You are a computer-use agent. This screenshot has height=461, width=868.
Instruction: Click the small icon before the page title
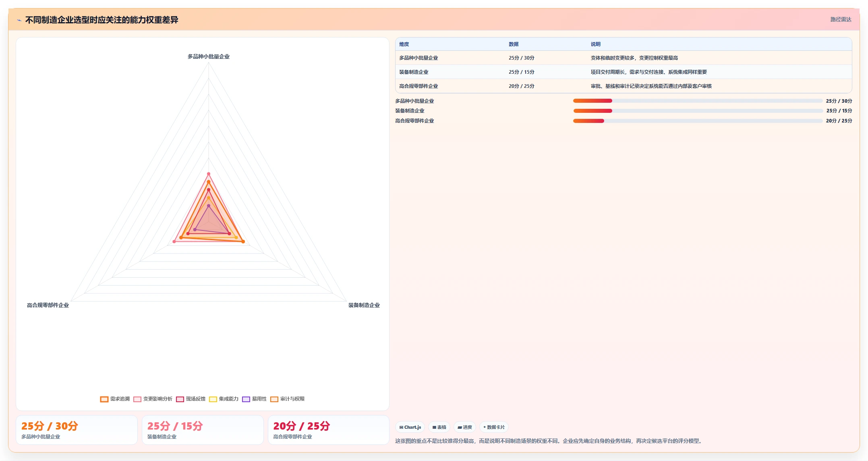(x=19, y=20)
